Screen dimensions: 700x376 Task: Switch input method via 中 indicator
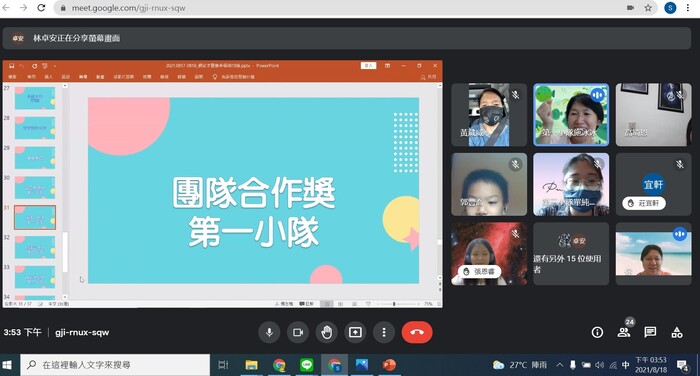pyautogui.click(x=626, y=365)
